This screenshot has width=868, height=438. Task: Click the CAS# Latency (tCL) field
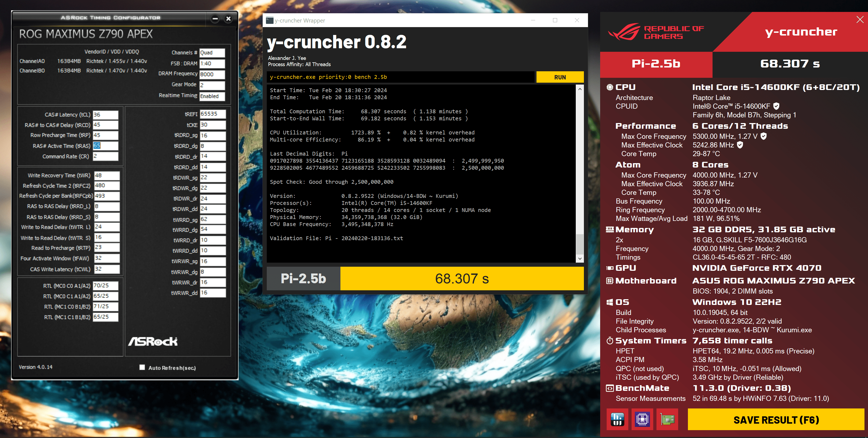pyautogui.click(x=105, y=115)
